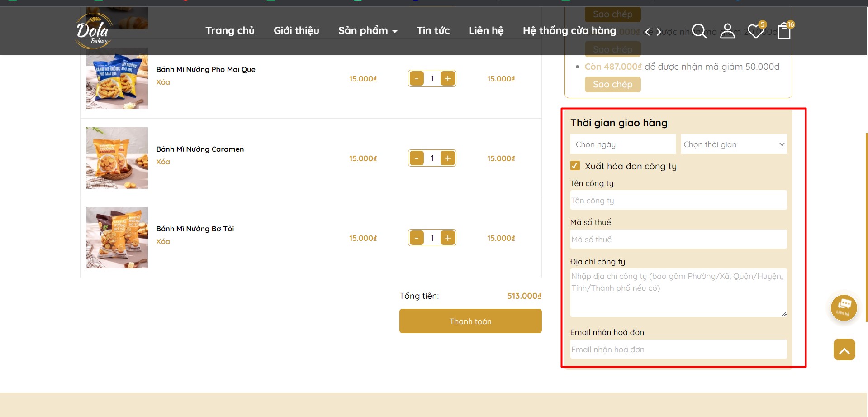
Task: Focus the Địa chỉ công ty textarea
Action: point(678,292)
